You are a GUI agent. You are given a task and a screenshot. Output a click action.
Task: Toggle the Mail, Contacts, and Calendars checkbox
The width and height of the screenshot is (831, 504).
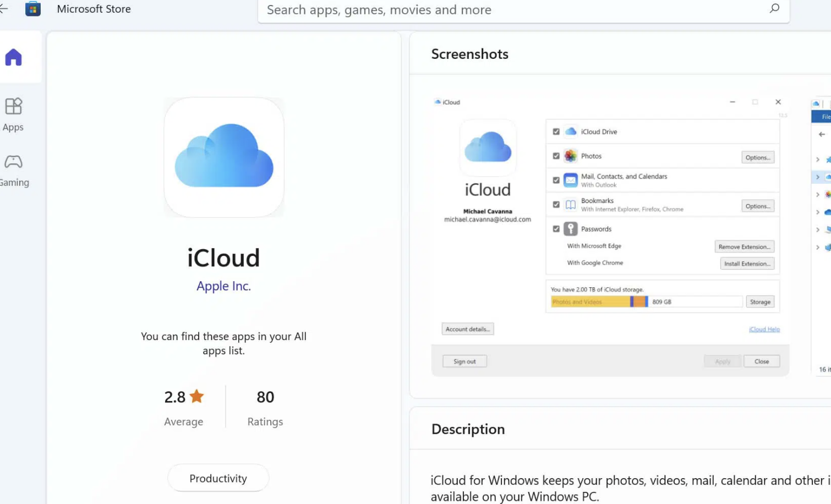556,180
